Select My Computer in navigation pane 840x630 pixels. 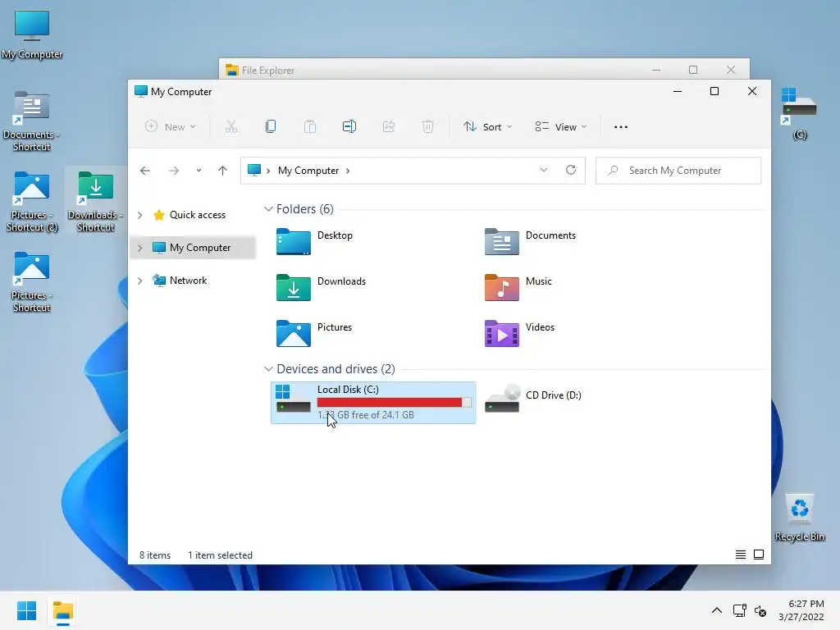(200, 248)
